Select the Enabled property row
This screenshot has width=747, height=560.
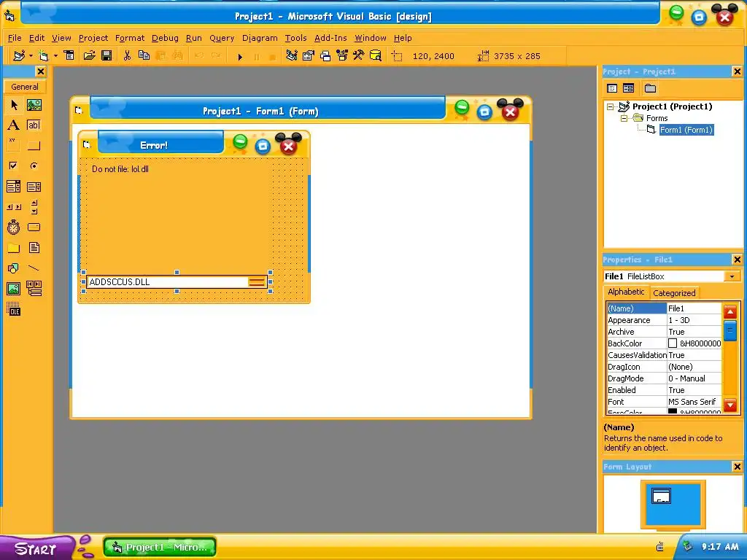click(664, 390)
